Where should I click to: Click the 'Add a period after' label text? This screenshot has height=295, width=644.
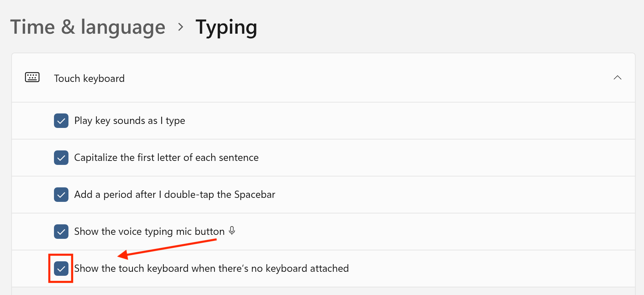(175, 195)
